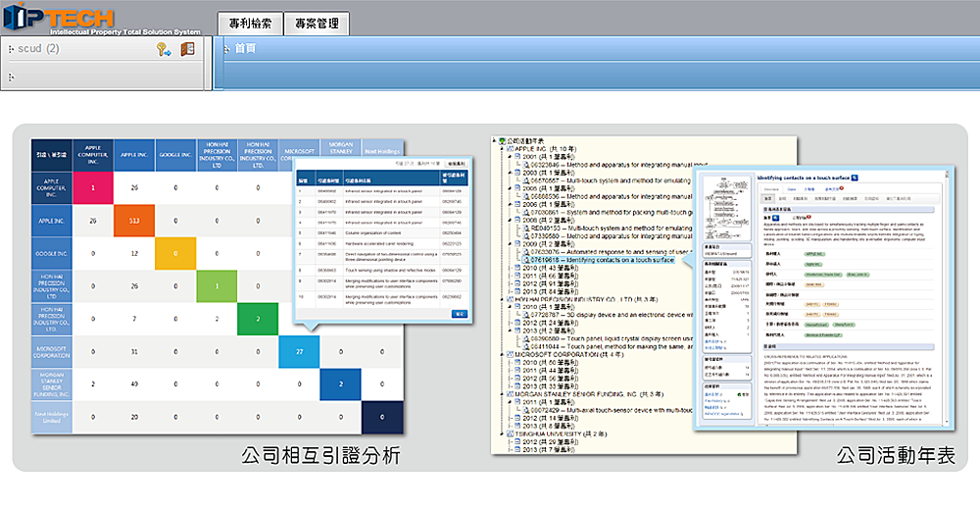Select the scud (2) user entry
The width and height of the screenshot is (980, 510).
point(38,49)
